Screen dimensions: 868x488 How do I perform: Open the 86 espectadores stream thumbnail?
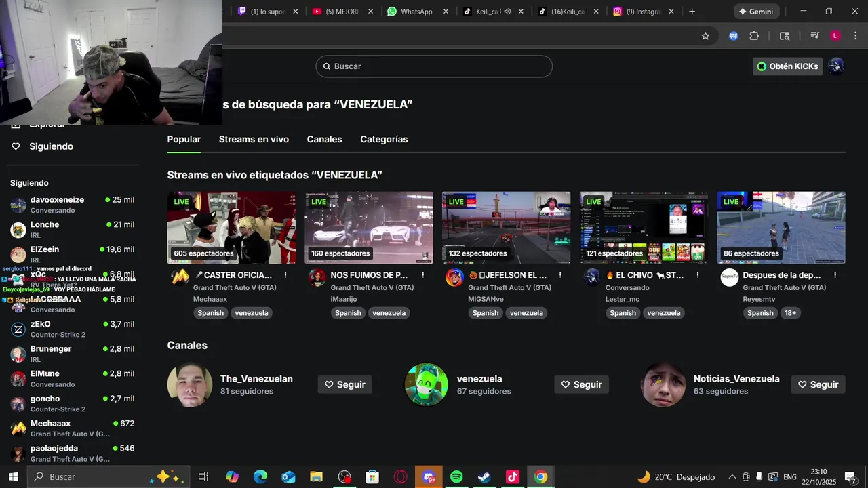coord(781,228)
